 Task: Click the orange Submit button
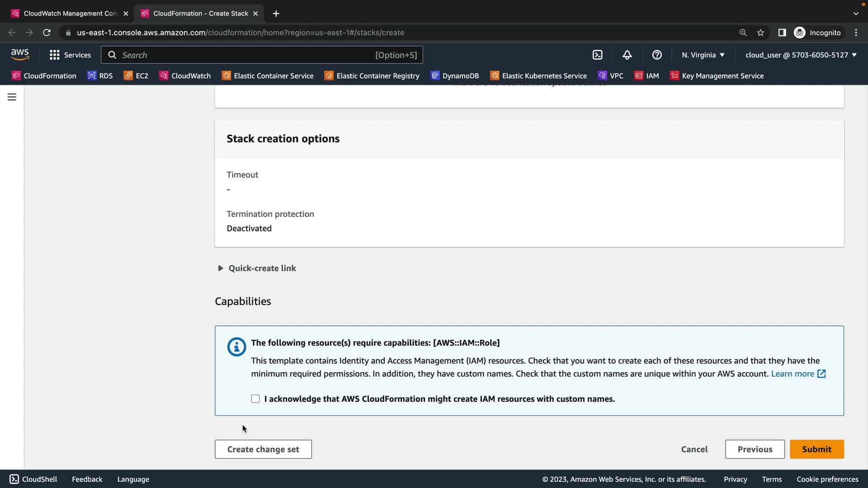tap(816, 449)
